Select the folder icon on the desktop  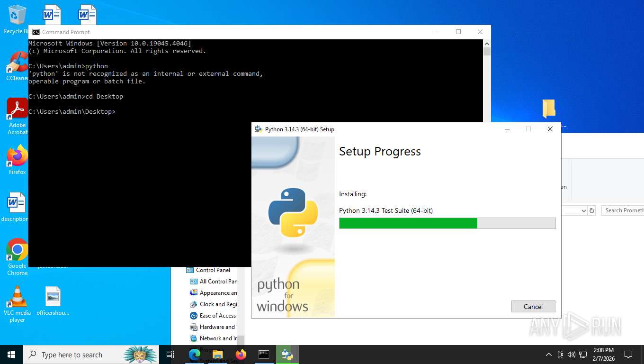(549, 109)
